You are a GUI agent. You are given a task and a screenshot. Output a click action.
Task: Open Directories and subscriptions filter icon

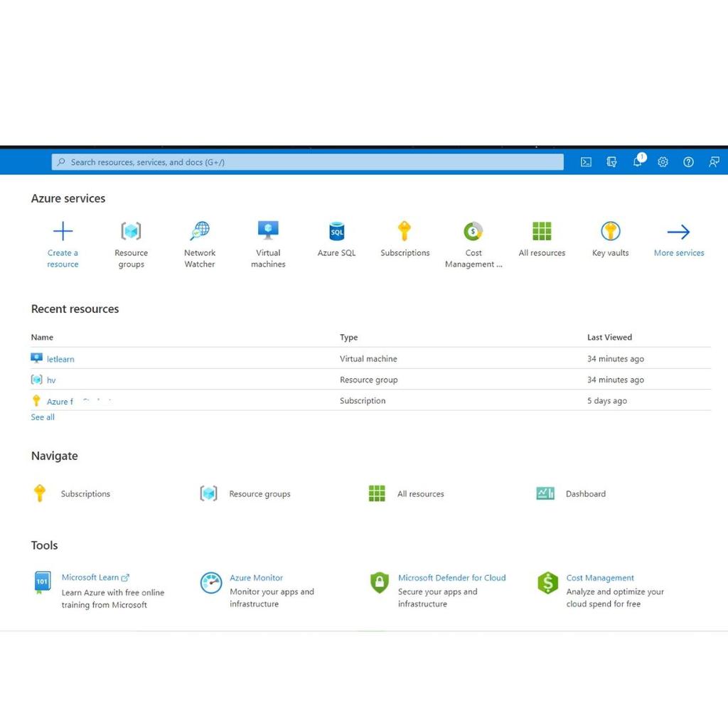(x=611, y=161)
